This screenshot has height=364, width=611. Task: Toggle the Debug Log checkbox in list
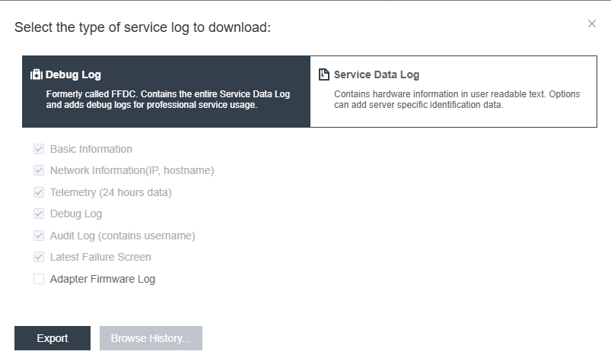tap(39, 214)
